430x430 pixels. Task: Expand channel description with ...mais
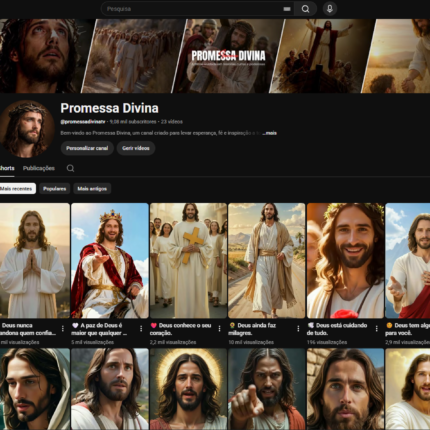click(x=269, y=133)
